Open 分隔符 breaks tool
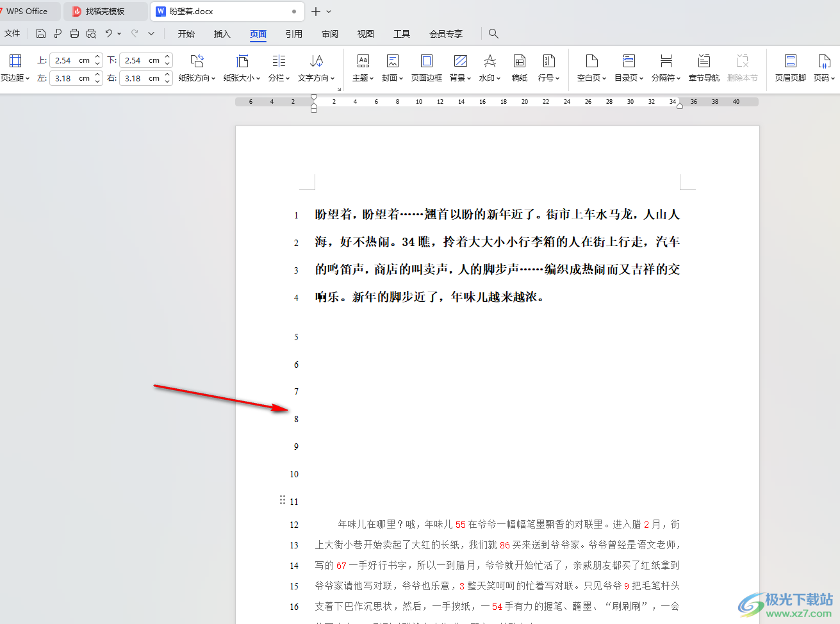 (x=666, y=69)
